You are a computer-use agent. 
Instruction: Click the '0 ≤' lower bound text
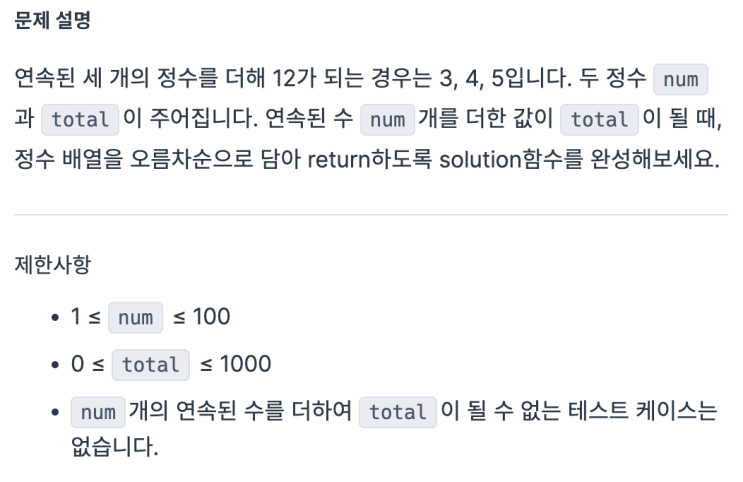[88, 364]
